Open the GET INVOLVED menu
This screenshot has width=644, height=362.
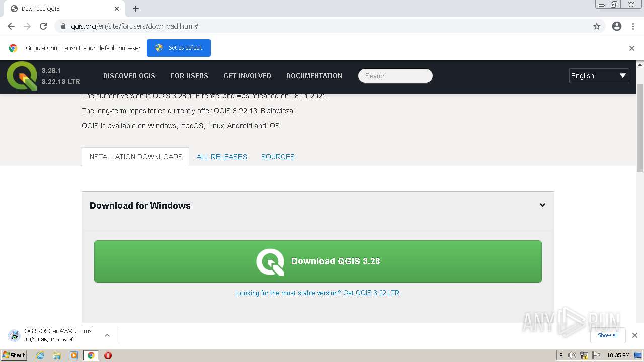pyautogui.click(x=247, y=76)
